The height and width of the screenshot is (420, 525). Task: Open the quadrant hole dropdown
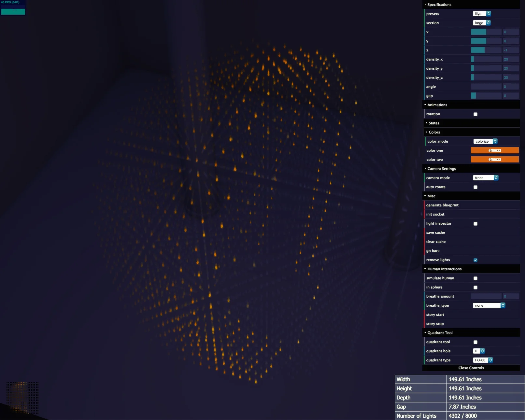[479, 351]
